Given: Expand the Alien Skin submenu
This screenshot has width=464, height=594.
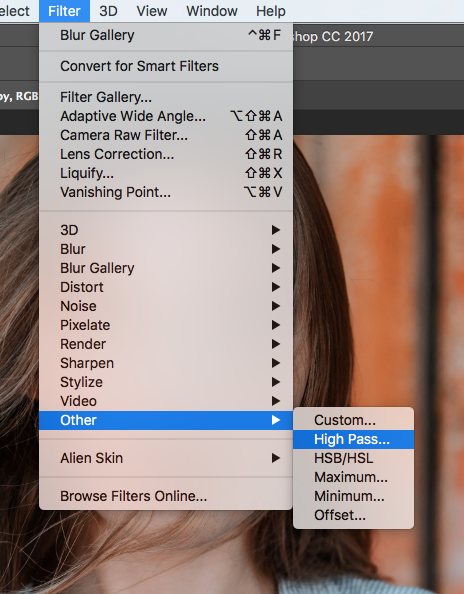Looking at the screenshot, I should coord(166,458).
